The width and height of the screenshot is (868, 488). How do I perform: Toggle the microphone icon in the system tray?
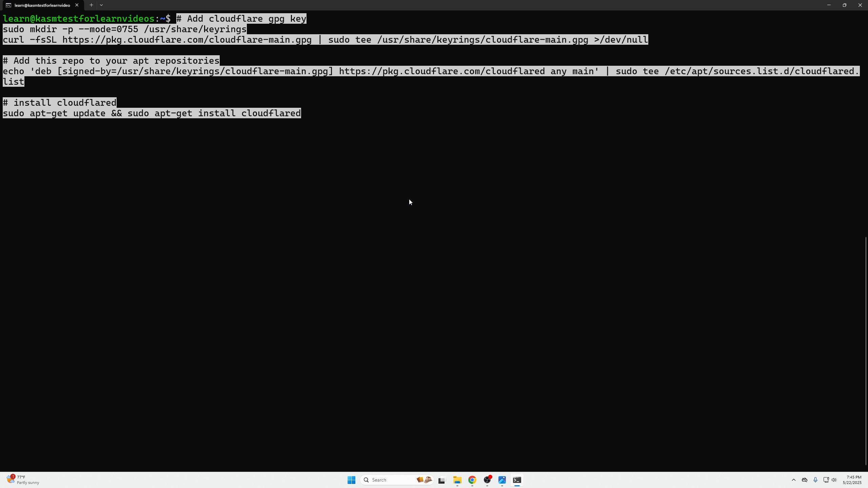coord(815,480)
